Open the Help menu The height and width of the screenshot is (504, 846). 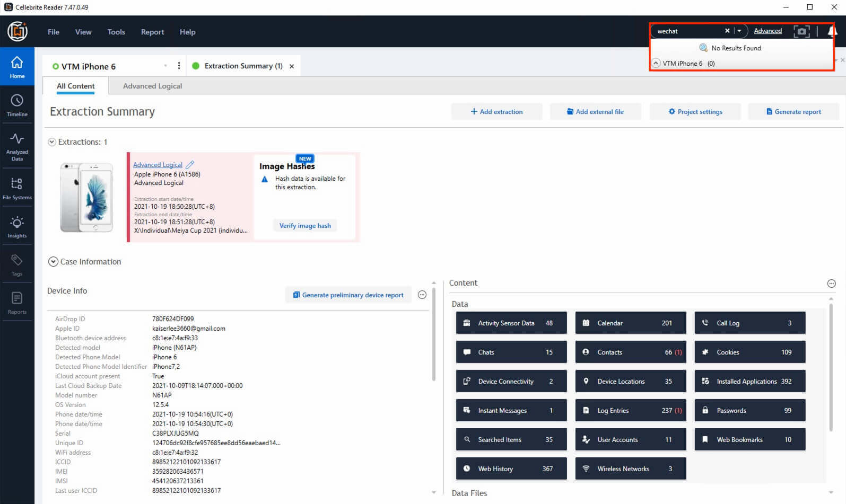[x=187, y=32]
